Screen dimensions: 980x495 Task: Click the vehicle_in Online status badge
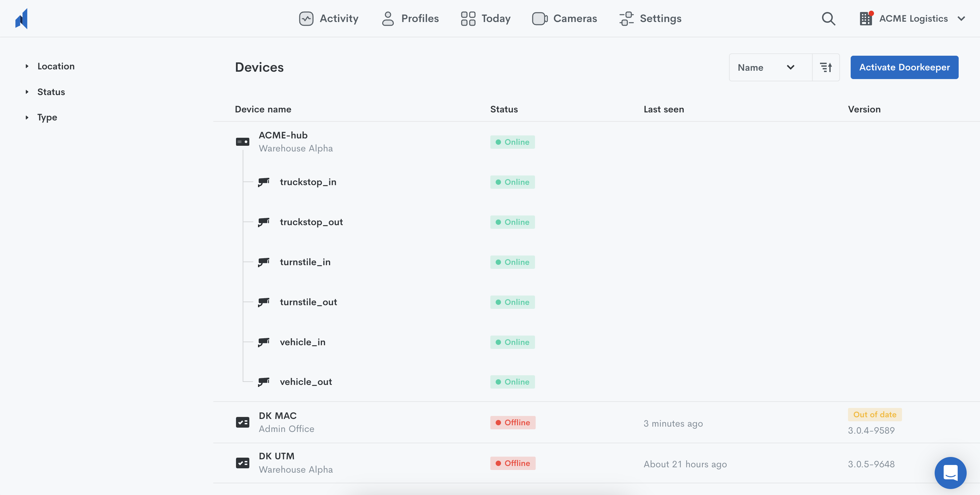point(512,342)
